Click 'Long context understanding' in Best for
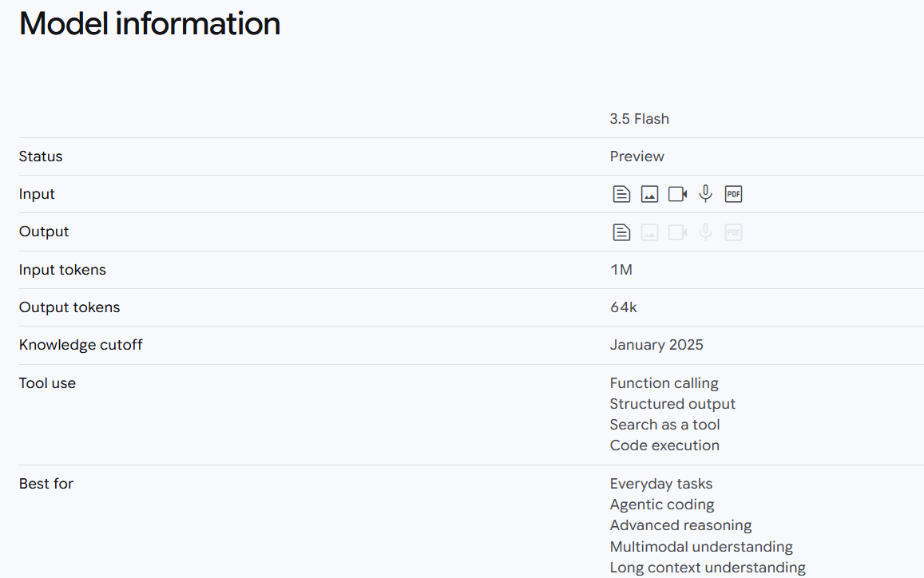This screenshot has height=578, width=924. (x=708, y=568)
